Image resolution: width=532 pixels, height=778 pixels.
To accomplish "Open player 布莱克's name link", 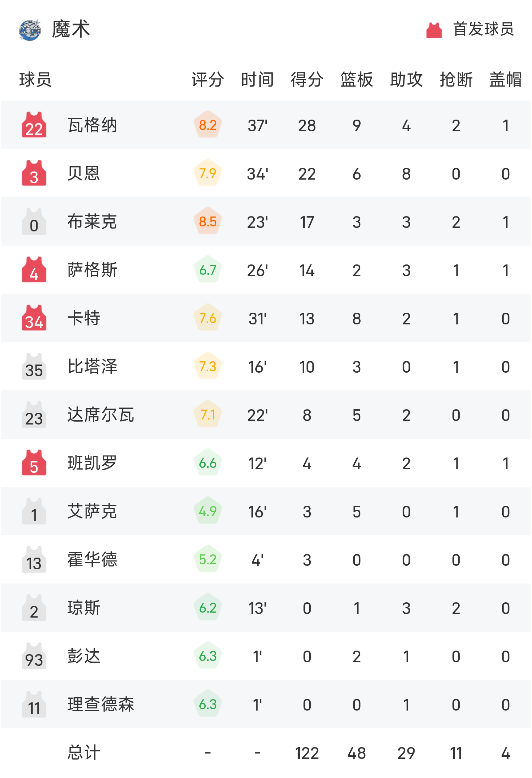I will click(92, 222).
